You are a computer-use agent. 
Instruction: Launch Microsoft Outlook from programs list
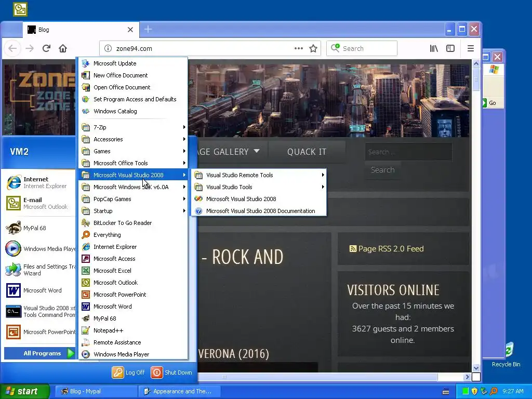point(133,283)
